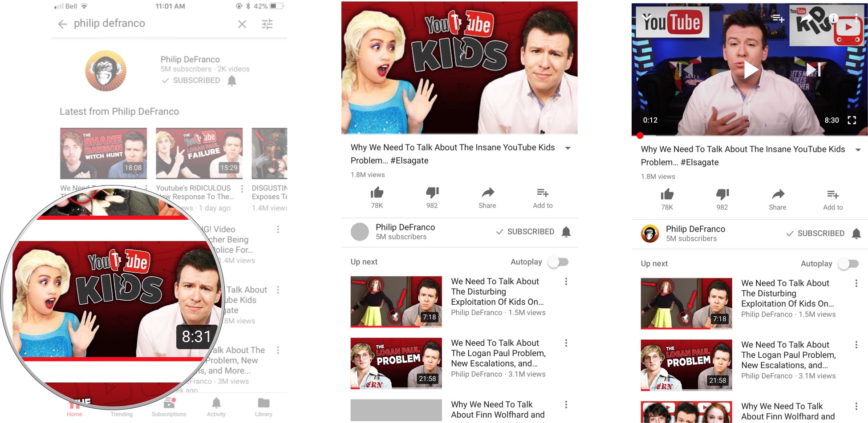This screenshot has height=423, width=868.
Task: Open options for 'Disturbing Exploitation' in right screenshot
Action: (x=856, y=283)
